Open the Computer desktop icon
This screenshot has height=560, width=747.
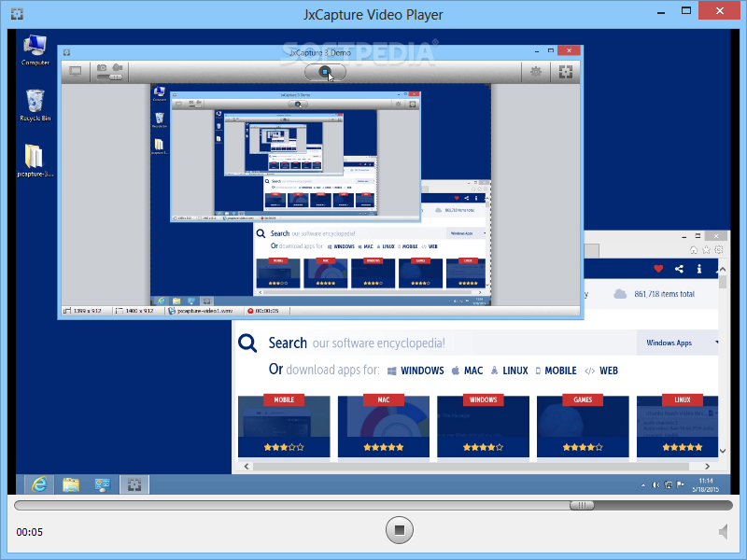(x=35, y=50)
